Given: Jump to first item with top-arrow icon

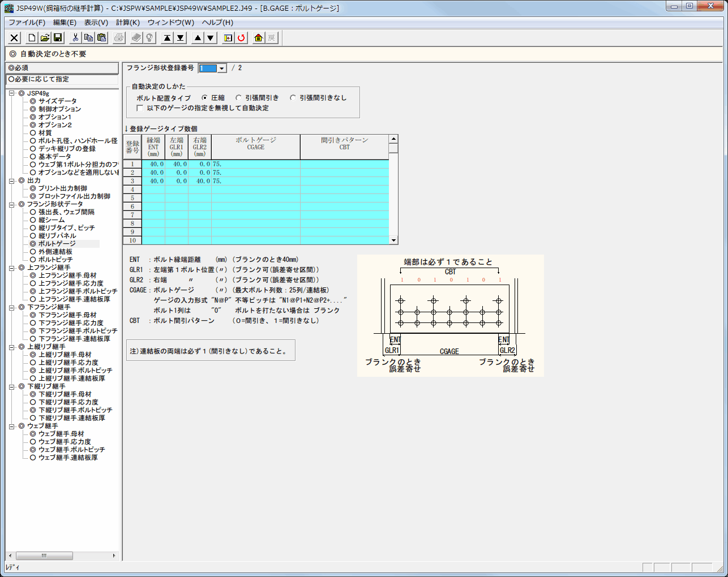Looking at the screenshot, I should pyautogui.click(x=168, y=38).
